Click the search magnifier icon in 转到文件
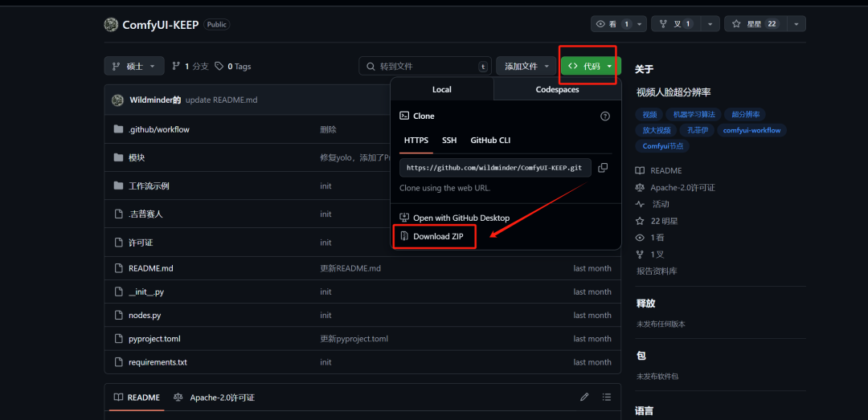Viewport: 868px width, 420px height. (371, 67)
